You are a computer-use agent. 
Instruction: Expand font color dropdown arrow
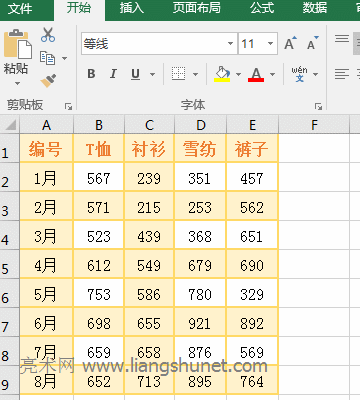272,74
